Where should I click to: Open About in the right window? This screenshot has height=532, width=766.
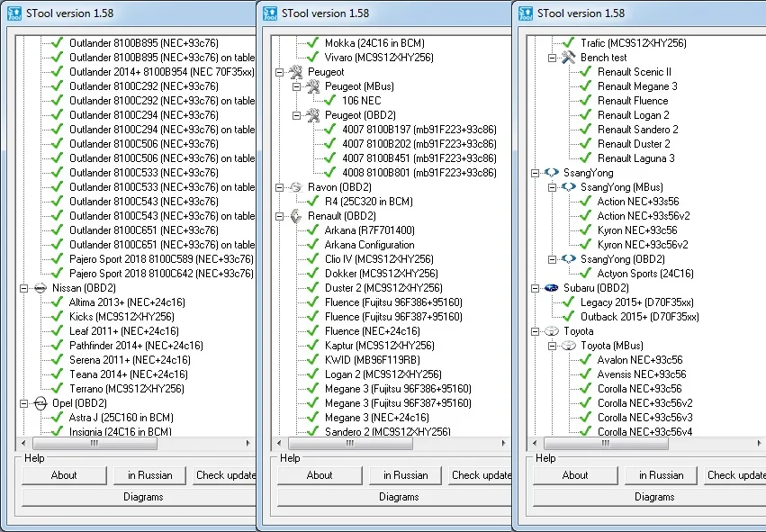pos(575,475)
